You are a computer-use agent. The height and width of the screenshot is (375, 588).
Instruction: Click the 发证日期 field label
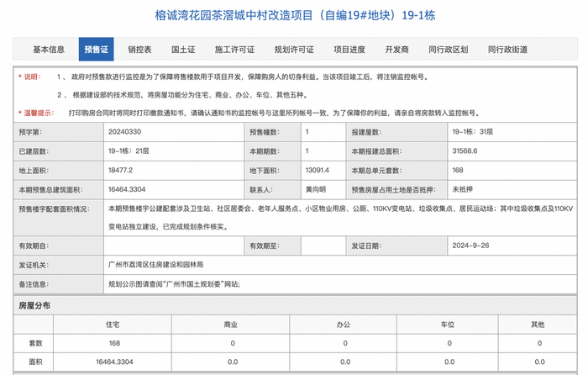366,246
